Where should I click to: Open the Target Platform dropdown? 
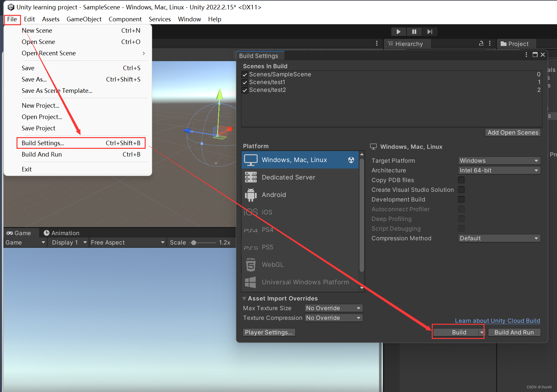point(499,161)
